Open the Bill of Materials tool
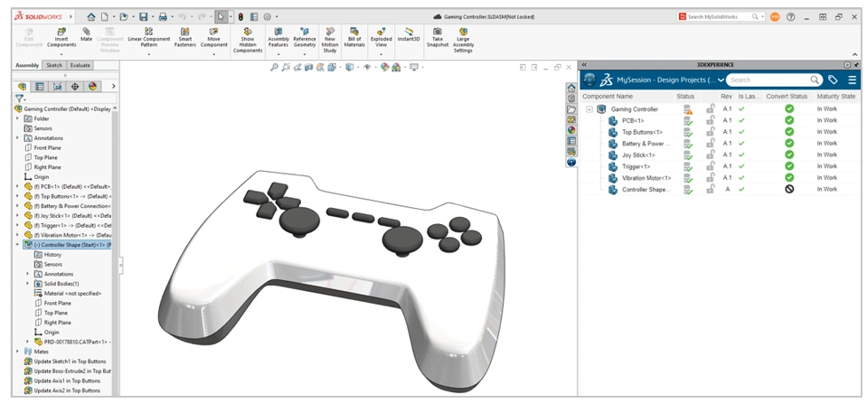This screenshot has width=868, height=404. (x=354, y=38)
